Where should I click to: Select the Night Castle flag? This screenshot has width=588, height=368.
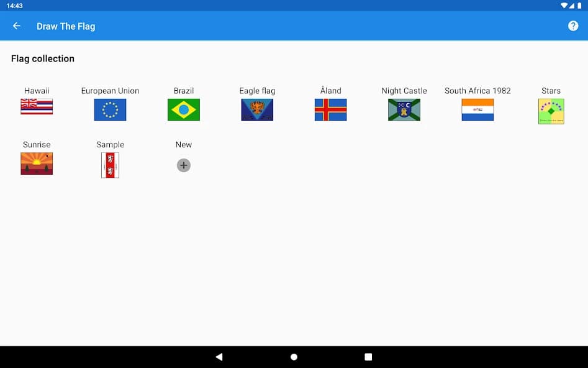(x=404, y=109)
